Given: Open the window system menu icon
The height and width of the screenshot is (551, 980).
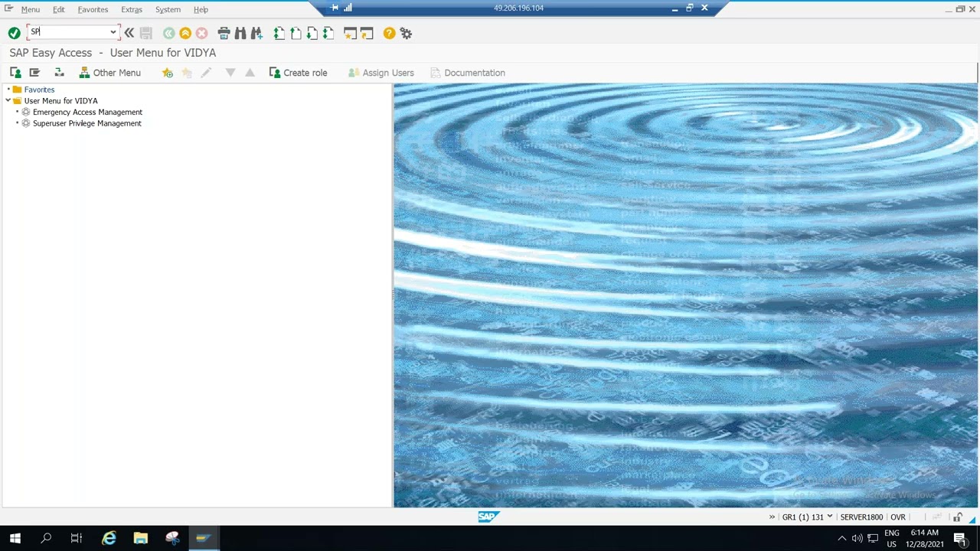Looking at the screenshot, I should [x=8, y=8].
